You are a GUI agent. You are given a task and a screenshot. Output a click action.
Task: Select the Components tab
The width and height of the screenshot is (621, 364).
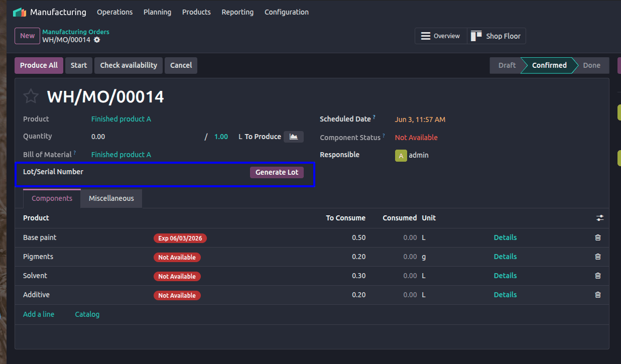(52, 198)
